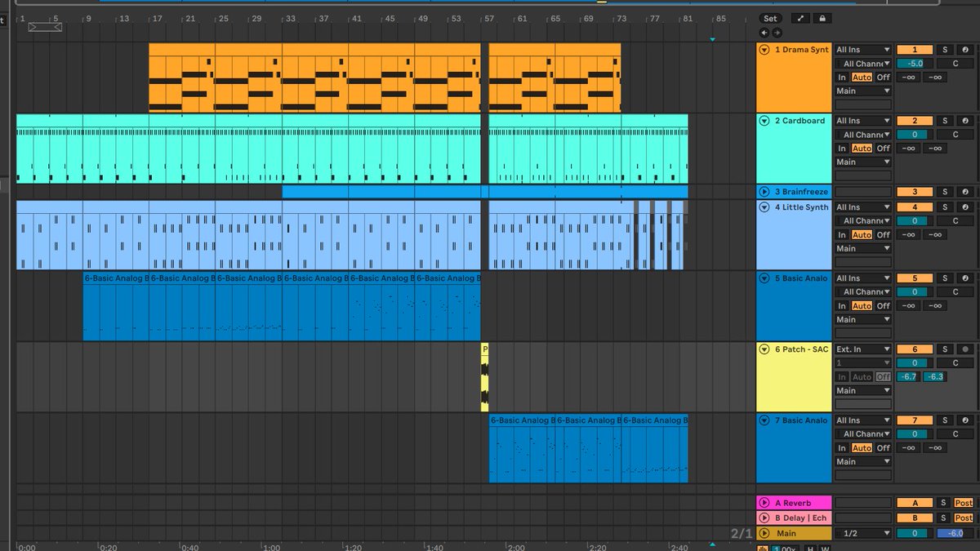The width and height of the screenshot is (980, 551).
Task: Select the Main track title
Action: (x=786, y=533)
